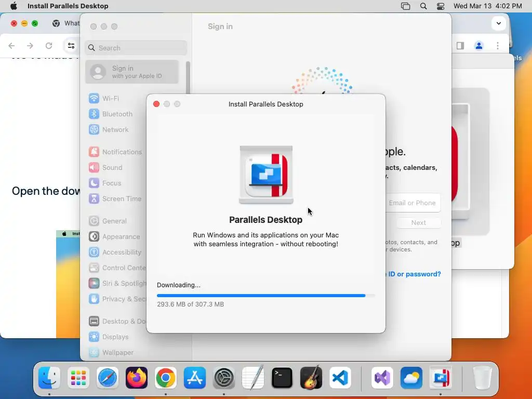Open GarageBand in the Dock

pyautogui.click(x=311, y=378)
